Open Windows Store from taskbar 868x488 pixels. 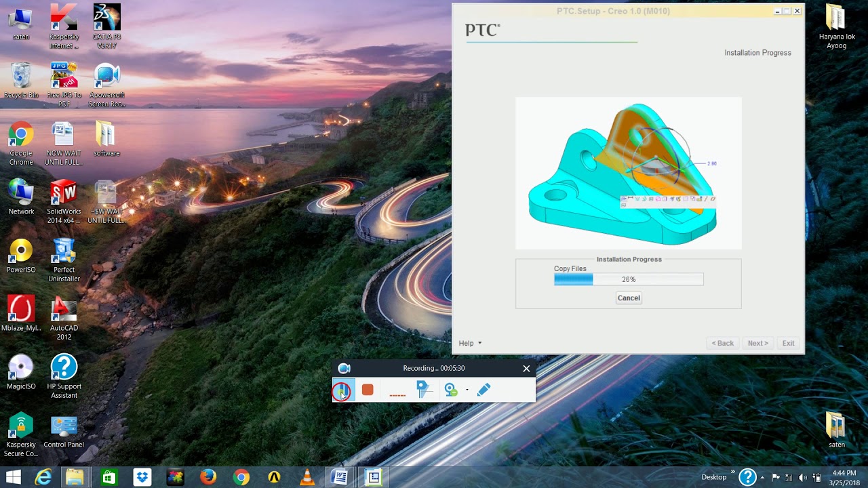click(x=108, y=477)
